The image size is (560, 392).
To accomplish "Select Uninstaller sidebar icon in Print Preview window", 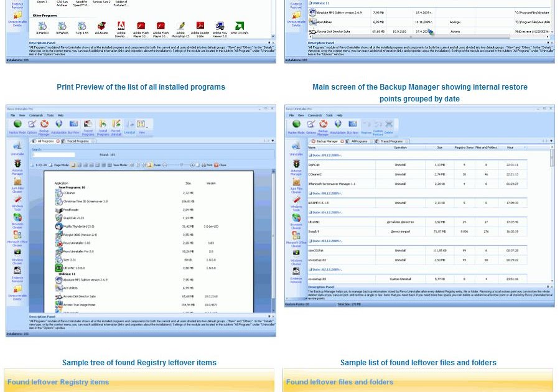I will [17, 149].
